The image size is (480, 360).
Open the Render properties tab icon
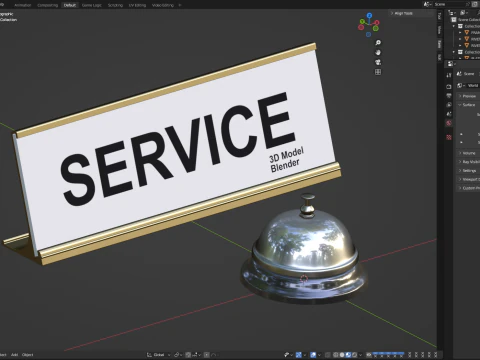449,87
